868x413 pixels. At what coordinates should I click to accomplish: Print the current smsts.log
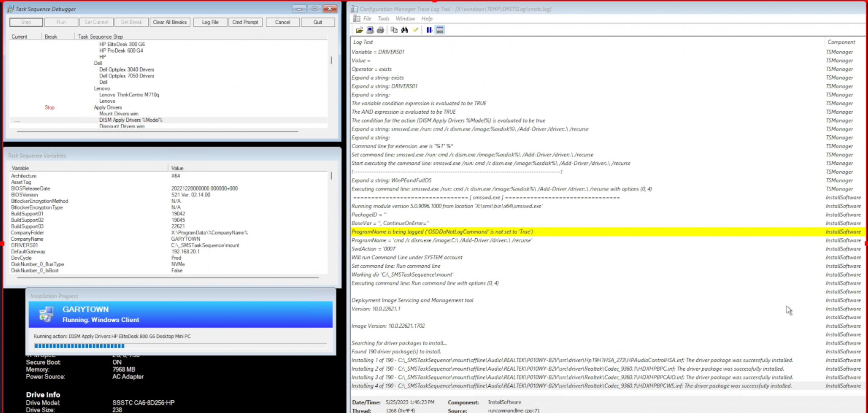click(381, 30)
